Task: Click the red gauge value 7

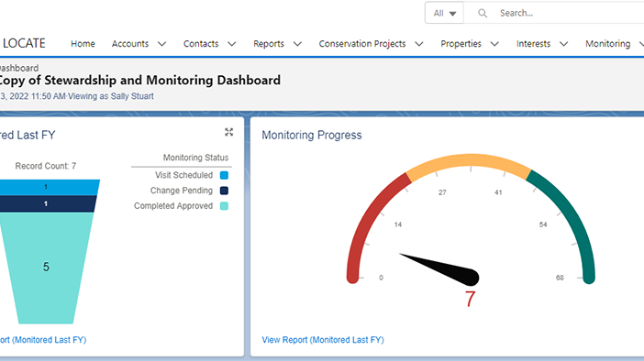Action: (471, 299)
